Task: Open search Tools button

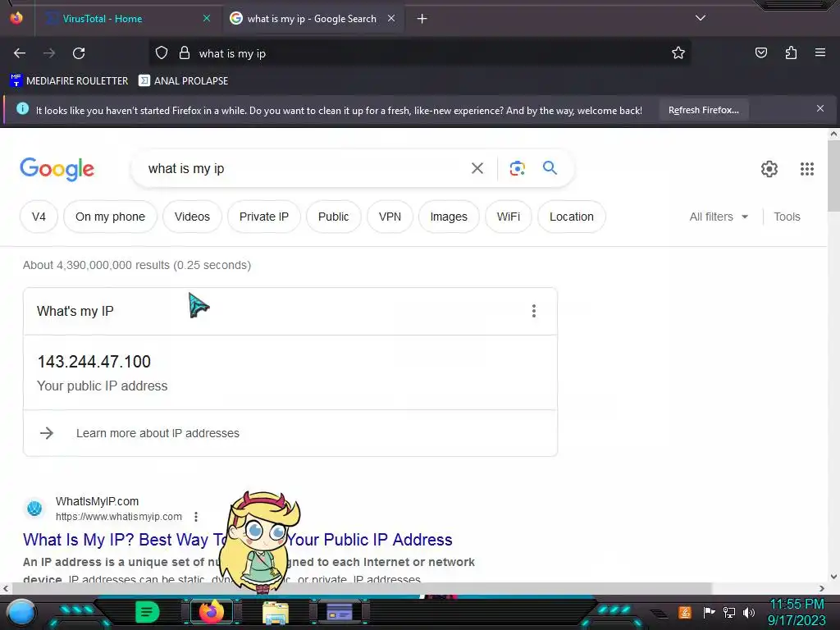Action: (x=787, y=217)
